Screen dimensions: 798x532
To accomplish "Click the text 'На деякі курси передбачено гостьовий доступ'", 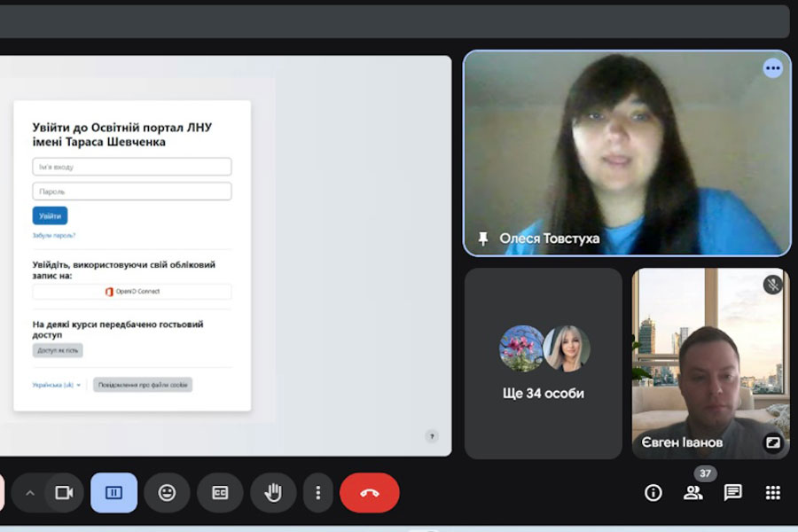I will (118, 329).
